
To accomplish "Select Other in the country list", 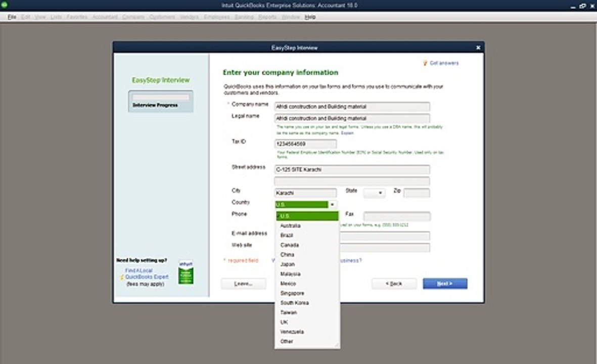I will 307,342.
